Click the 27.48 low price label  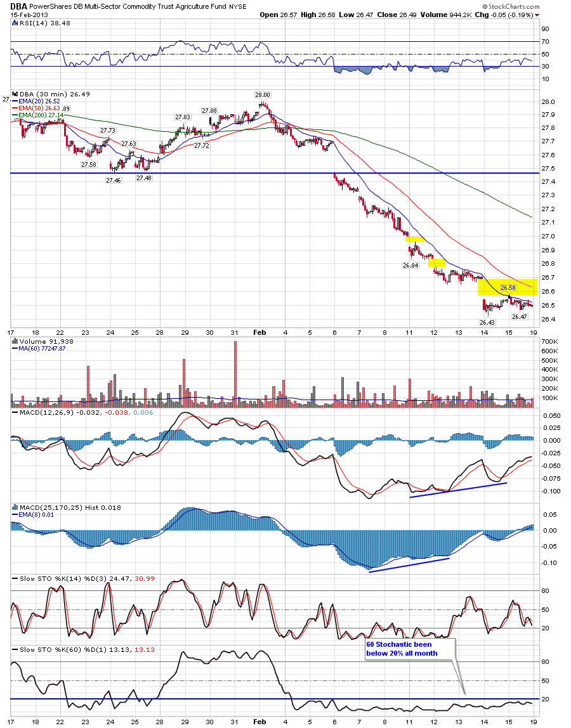tap(144, 178)
